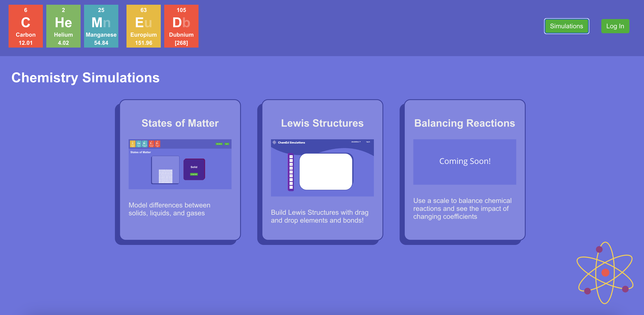Select the Balancing Reactions card title
The width and height of the screenshot is (644, 315).
tap(465, 123)
